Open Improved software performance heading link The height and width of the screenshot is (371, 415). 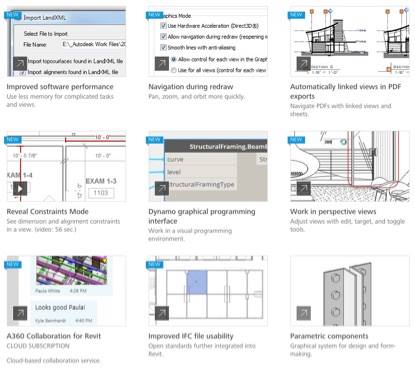60,87
